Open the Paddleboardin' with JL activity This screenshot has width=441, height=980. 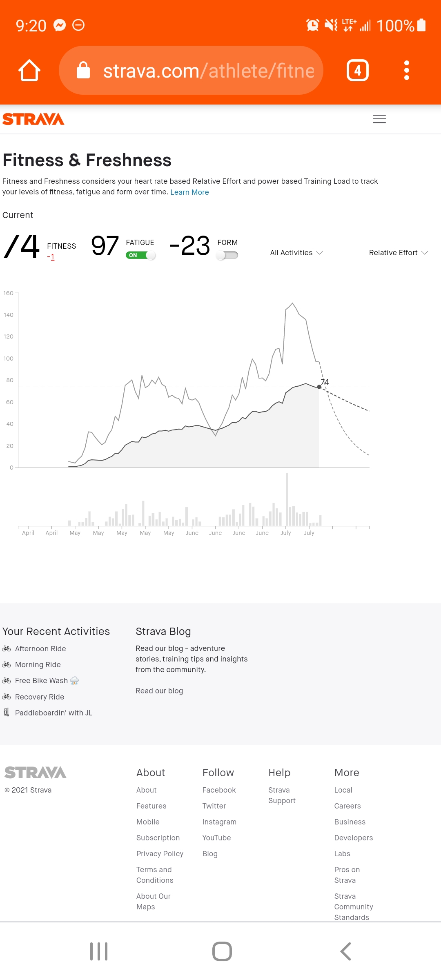53,713
